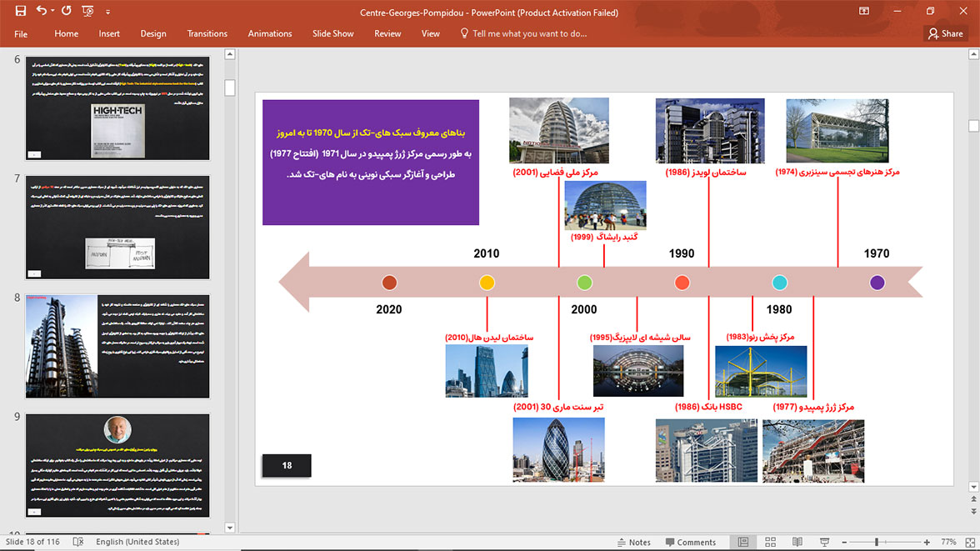Viewport: 980px width, 551px height.
Task: Click the Tell me what you want to do box
Action: click(523, 34)
